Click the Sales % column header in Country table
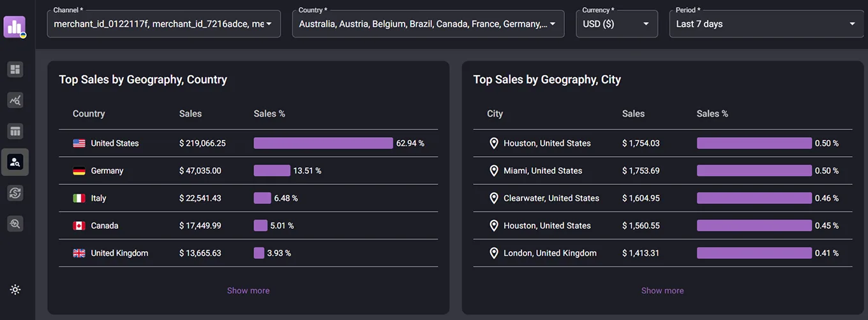Screen dimensions: 868x320 point(269,113)
